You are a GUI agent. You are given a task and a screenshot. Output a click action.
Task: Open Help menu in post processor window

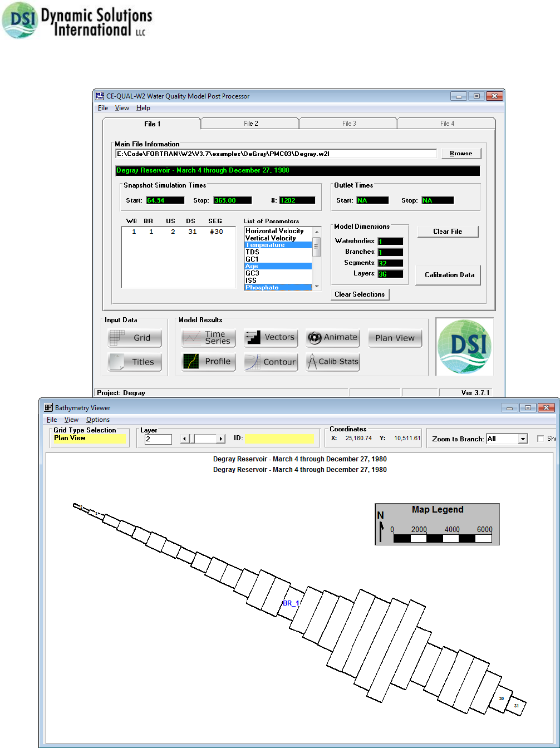click(143, 108)
